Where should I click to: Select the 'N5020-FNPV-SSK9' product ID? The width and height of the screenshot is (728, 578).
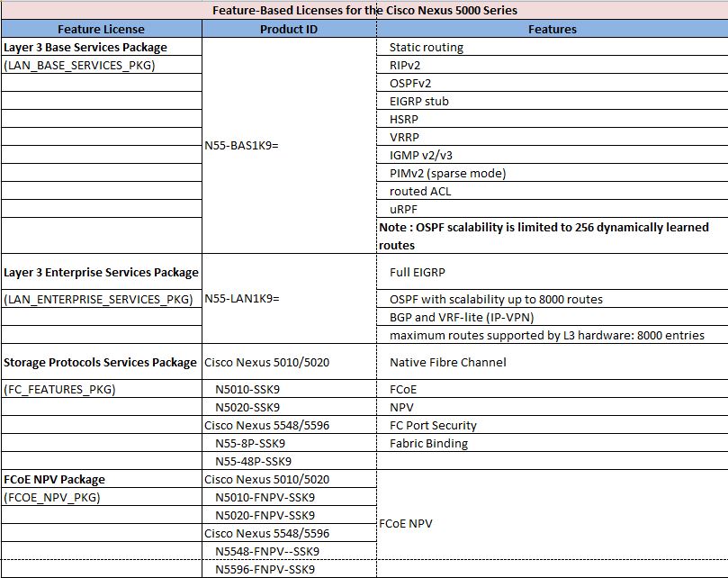point(289,515)
